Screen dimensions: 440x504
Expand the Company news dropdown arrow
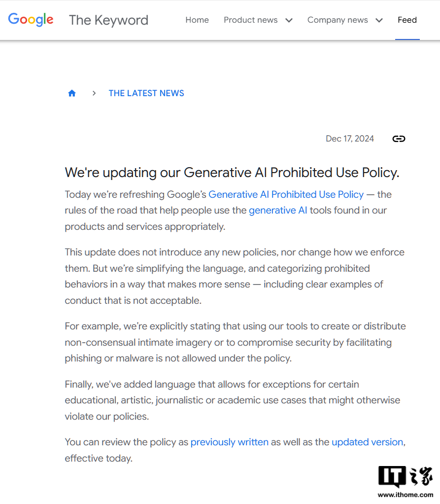[x=379, y=20]
